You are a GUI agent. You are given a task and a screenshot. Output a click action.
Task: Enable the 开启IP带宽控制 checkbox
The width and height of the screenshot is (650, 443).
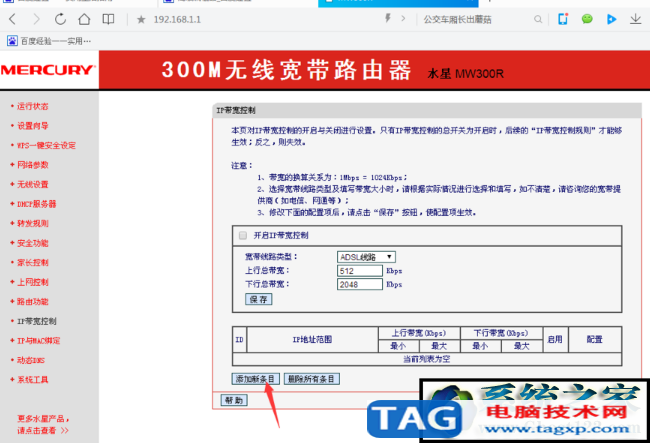pos(243,235)
